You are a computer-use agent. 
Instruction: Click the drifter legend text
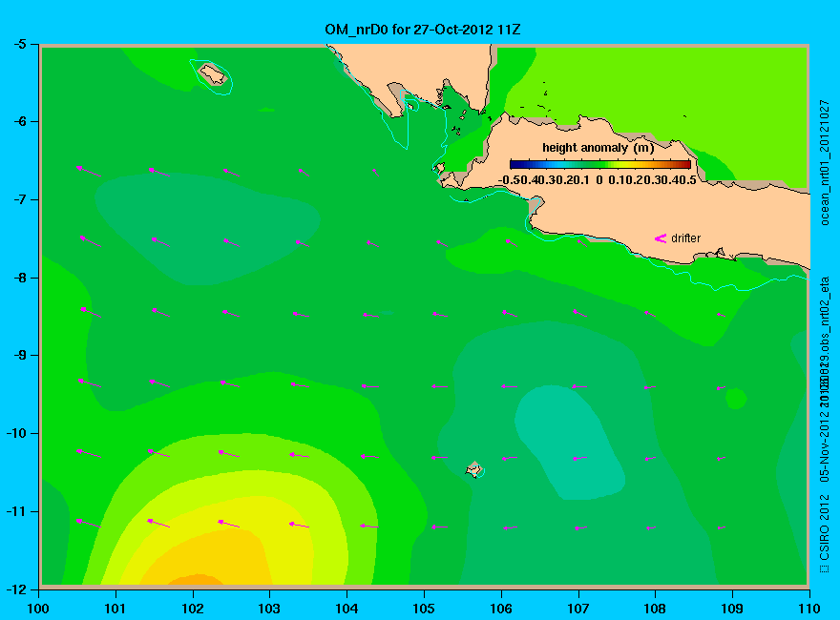pyautogui.click(x=685, y=238)
